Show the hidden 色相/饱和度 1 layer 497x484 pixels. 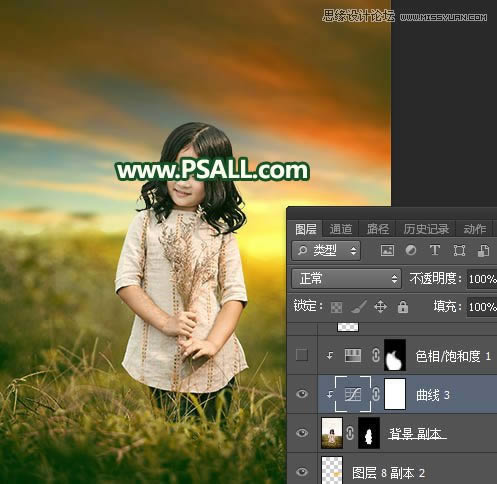tap(302, 355)
